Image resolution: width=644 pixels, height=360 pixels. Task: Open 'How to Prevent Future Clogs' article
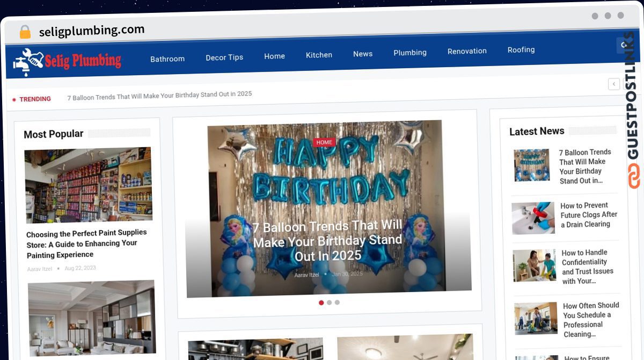[x=589, y=214]
